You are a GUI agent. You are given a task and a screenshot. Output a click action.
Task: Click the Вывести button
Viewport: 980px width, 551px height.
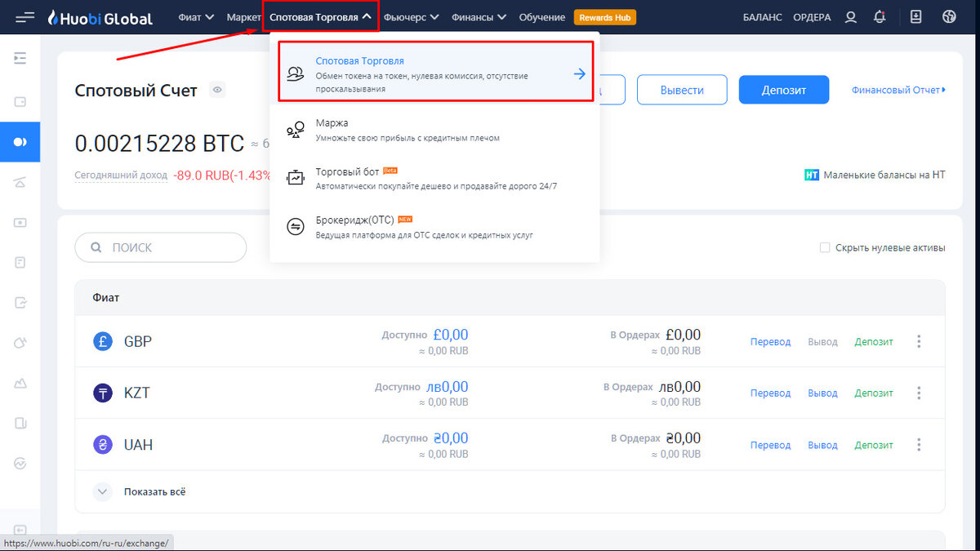click(682, 90)
